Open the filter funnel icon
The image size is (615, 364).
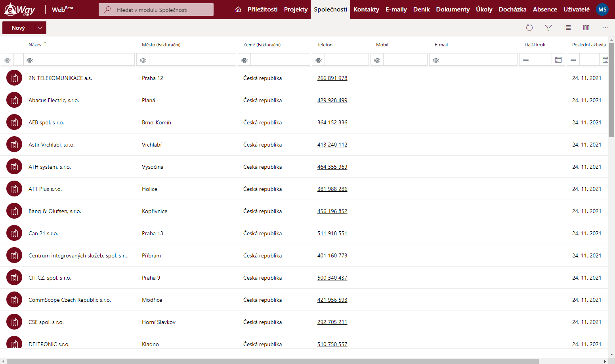(548, 28)
